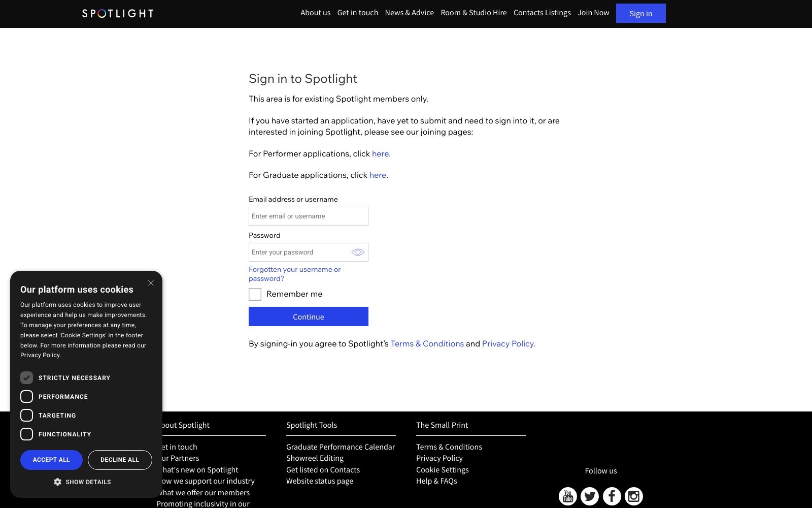Open What we offer our members link
The width and height of the screenshot is (812, 508).
tap(206, 493)
